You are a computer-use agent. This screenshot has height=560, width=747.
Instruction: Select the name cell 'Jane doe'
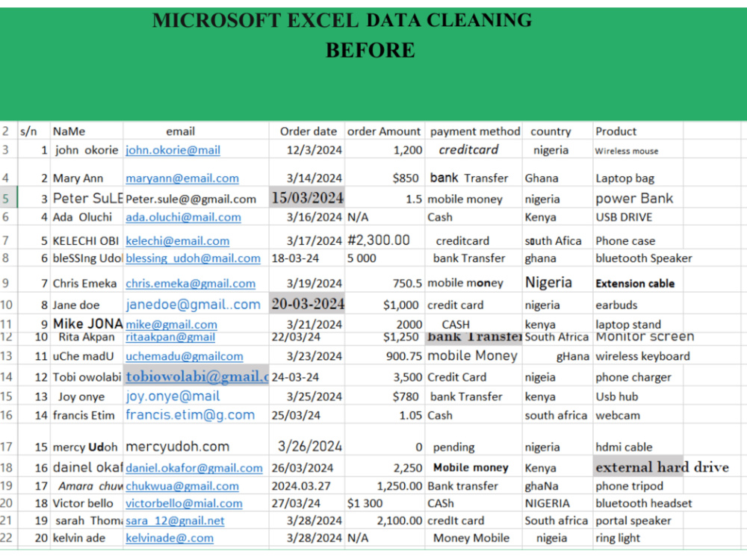coord(87,305)
